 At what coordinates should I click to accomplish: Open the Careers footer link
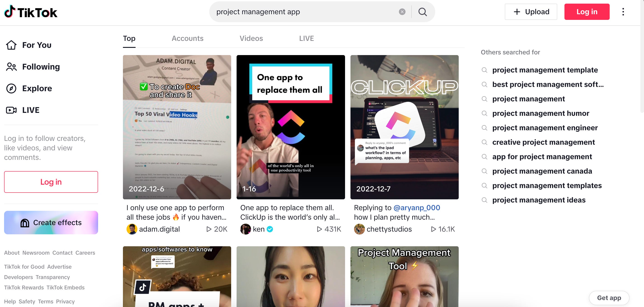tap(85, 253)
